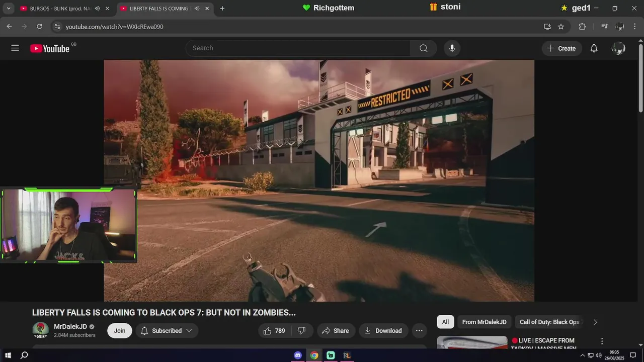Mute audio on BURGOS - BLINK tab
The image size is (644, 362).
pyautogui.click(x=97, y=9)
